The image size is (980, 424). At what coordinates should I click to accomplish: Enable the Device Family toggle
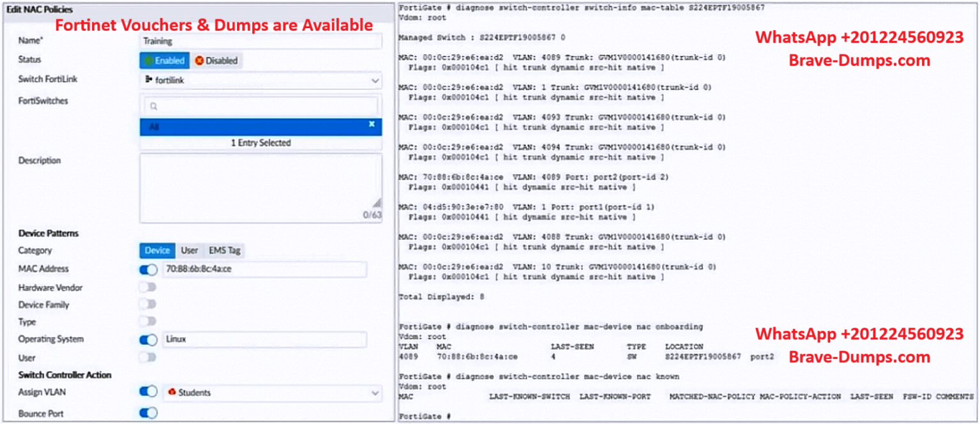148,305
